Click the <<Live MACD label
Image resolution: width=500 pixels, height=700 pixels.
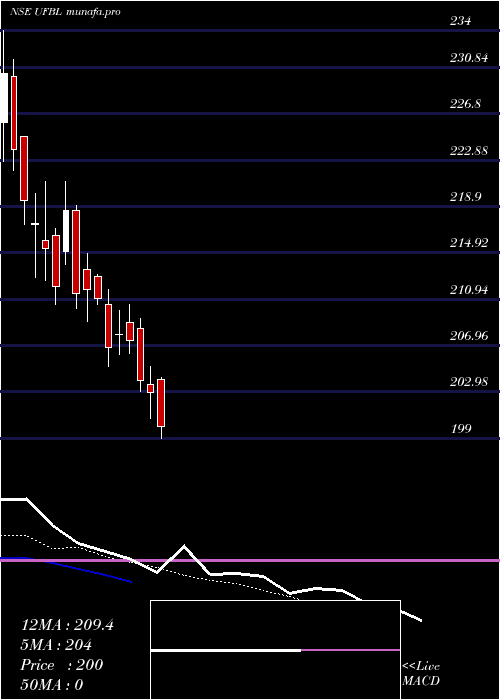(x=421, y=673)
